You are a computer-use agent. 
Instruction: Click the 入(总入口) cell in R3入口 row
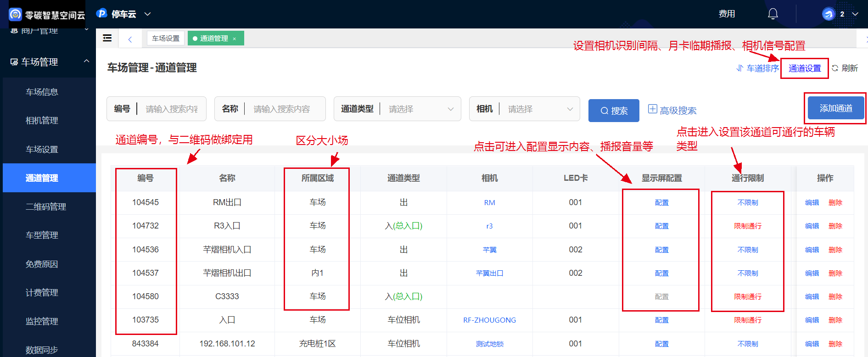pos(403,226)
